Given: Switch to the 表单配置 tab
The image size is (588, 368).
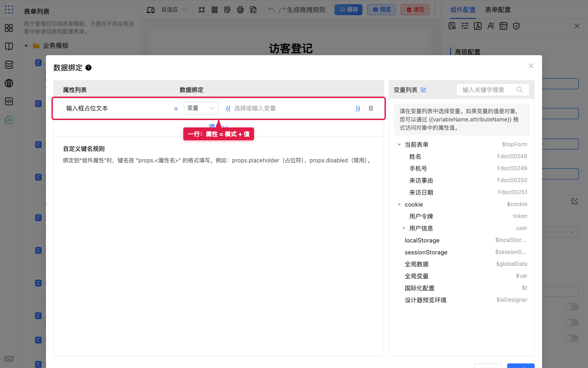Looking at the screenshot, I should pos(498,10).
